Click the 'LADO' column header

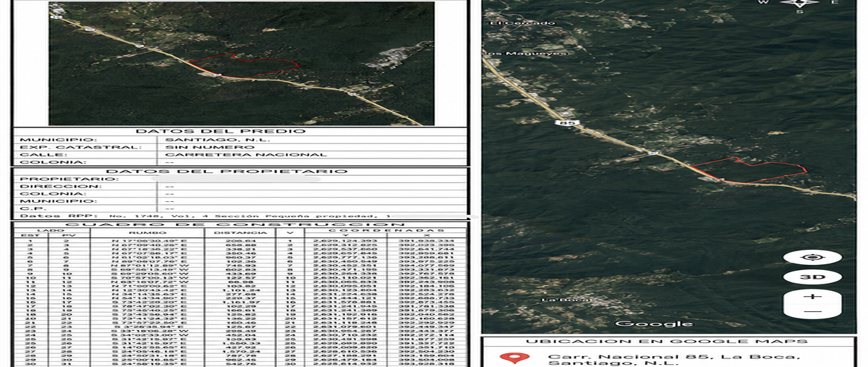[x=50, y=229]
